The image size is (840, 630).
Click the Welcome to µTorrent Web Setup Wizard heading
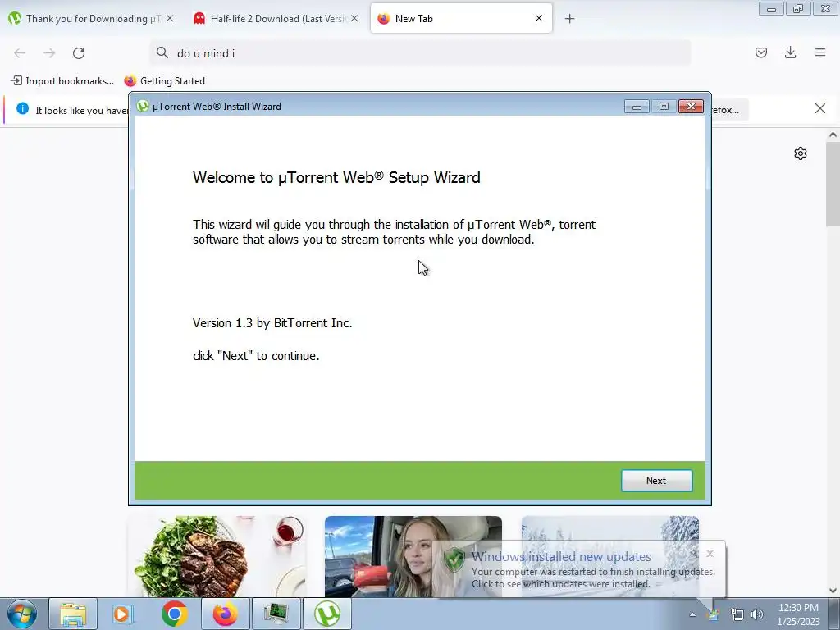click(x=336, y=177)
